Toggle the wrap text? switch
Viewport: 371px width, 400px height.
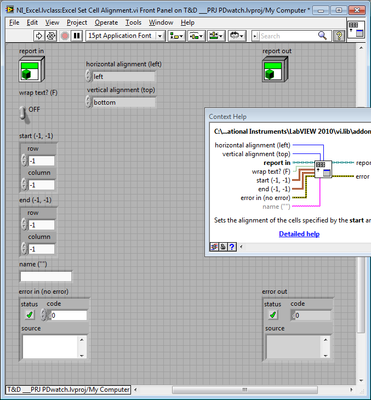23,113
